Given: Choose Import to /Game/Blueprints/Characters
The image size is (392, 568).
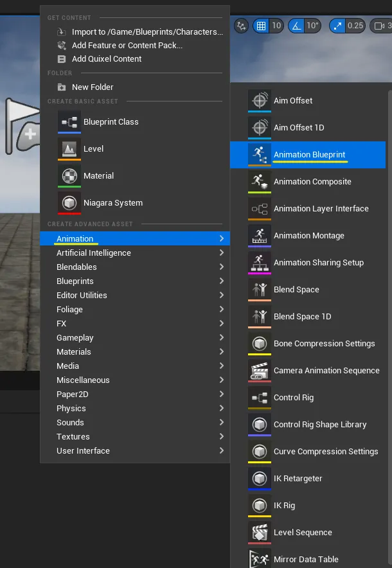Looking at the screenshot, I should (x=135, y=32).
